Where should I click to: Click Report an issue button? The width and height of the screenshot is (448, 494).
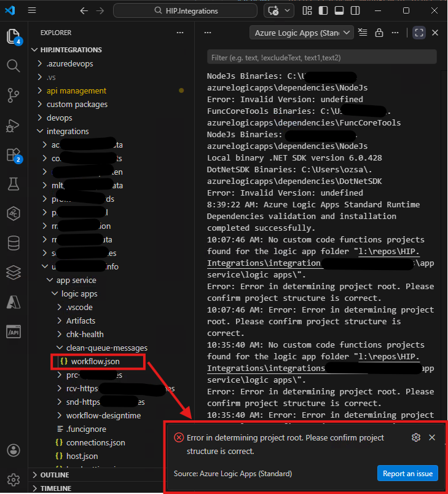click(x=407, y=473)
